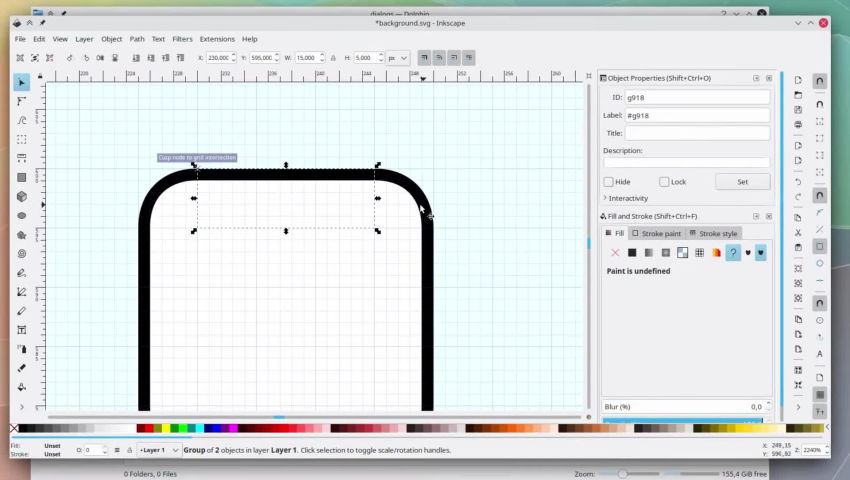Image resolution: width=850 pixels, height=480 pixels.
Task: Open the Extensions menu
Action: (217, 39)
